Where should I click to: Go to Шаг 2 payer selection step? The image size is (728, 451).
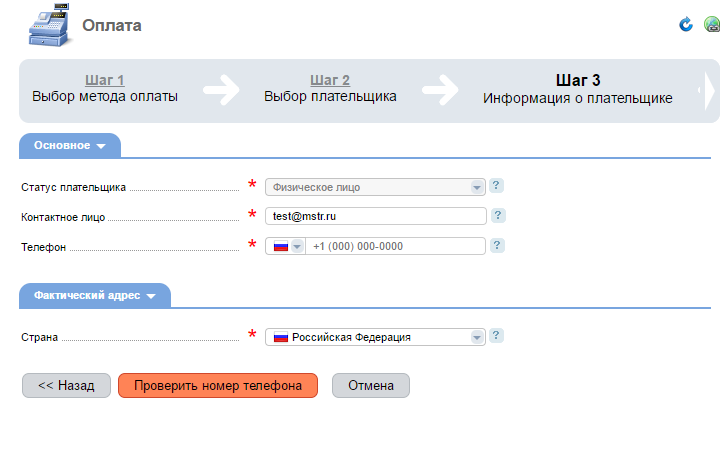330,80
